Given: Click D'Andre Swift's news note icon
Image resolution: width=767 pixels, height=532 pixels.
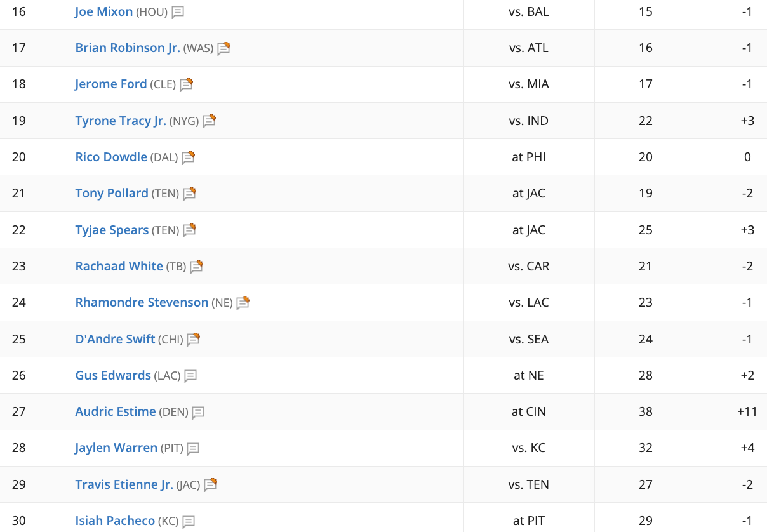Looking at the screenshot, I should coord(194,340).
